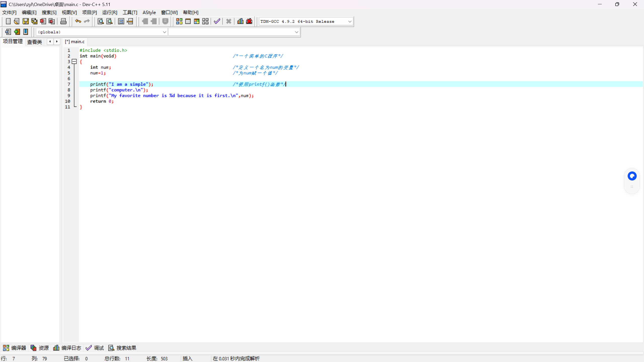Click the Find magnifier icon
The image size is (644, 362).
point(101,21)
